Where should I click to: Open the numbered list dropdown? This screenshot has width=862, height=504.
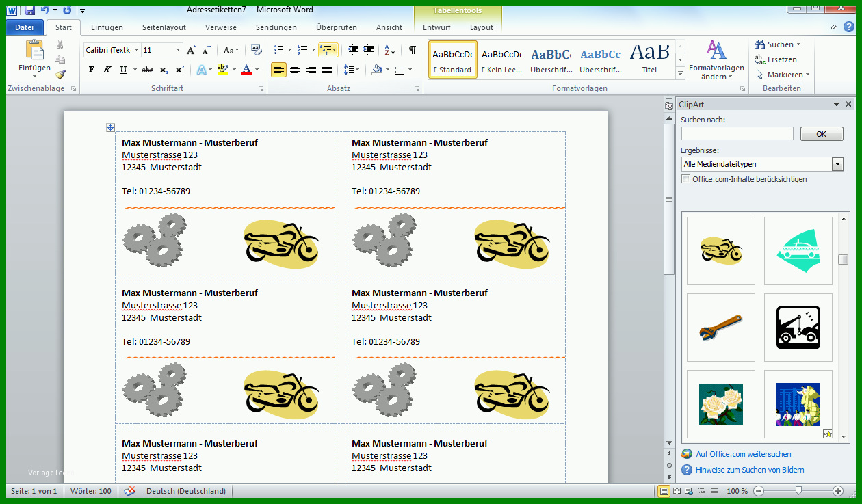[313, 50]
